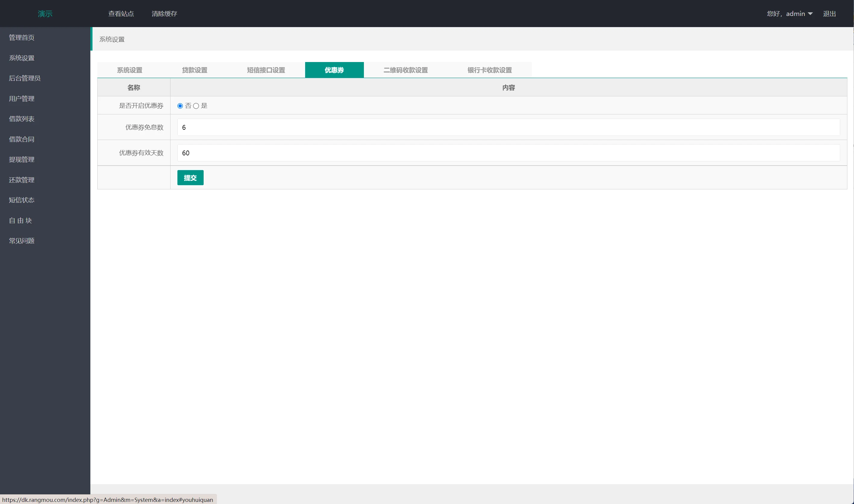Select the 是 radio button
This screenshot has width=854, height=504.
(196, 106)
